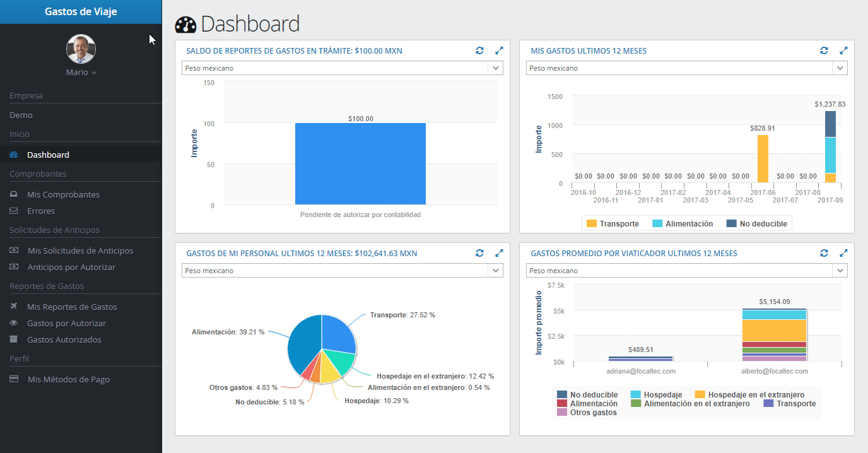The width and height of the screenshot is (868, 453).
Task: Expand the Gastos Promedio por Viaticador panel
Action: [x=844, y=253]
